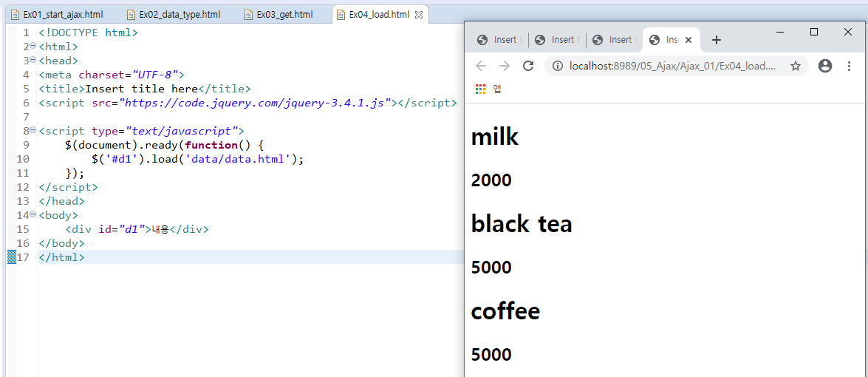This screenshot has height=377, width=868.
Task: Click the localhost:8989 address bar
Action: (675, 67)
